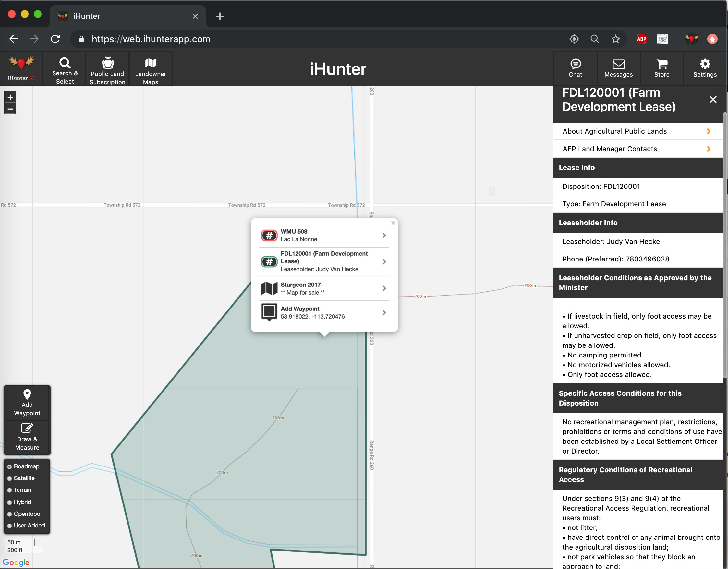Zoom out the map with minus
This screenshot has height=569, width=728.
click(10, 109)
